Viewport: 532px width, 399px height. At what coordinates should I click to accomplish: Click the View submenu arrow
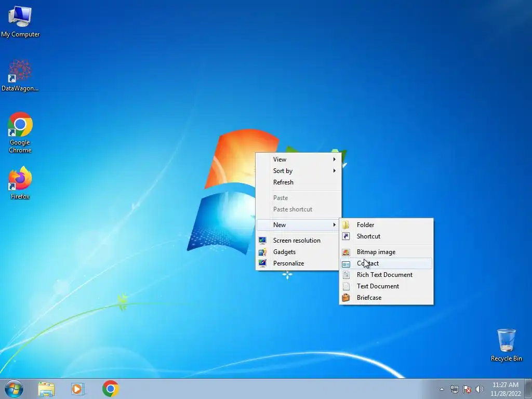pos(334,159)
